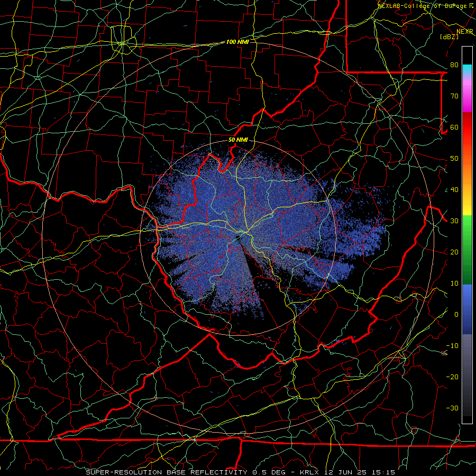Click the cyan band atop the color bar
This screenshot has height=476, width=476.
pos(467,69)
